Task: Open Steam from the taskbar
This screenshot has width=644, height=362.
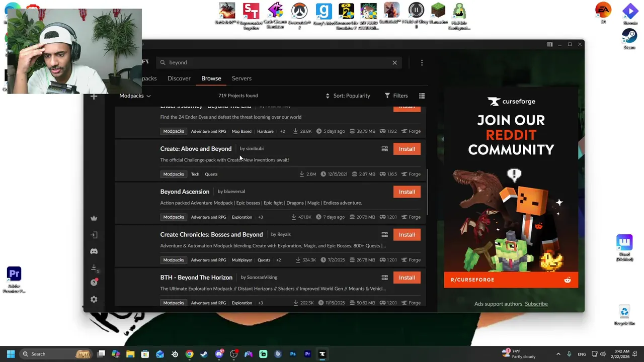Action: coord(204,354)
